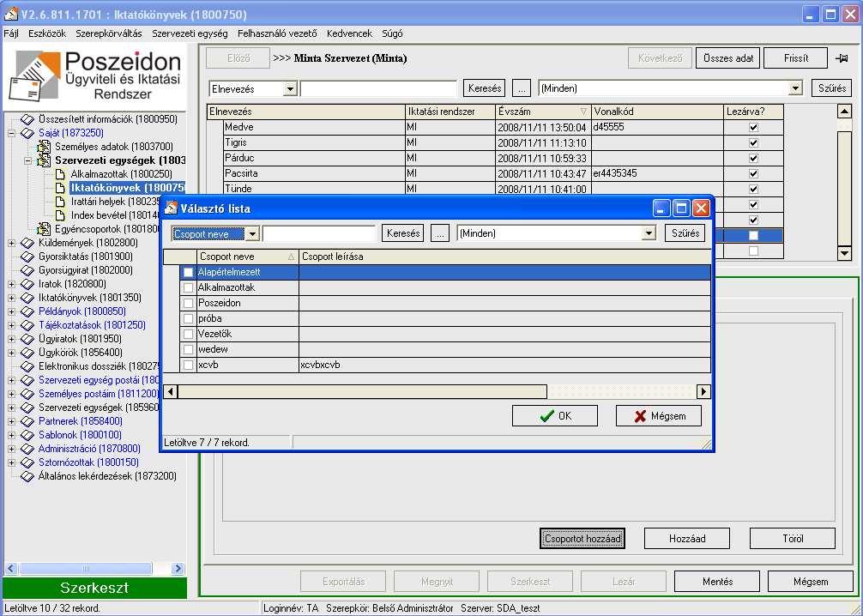863x616 pixels.
Task: Expand the Küldemények tree node
Action: tap(11, 243)
